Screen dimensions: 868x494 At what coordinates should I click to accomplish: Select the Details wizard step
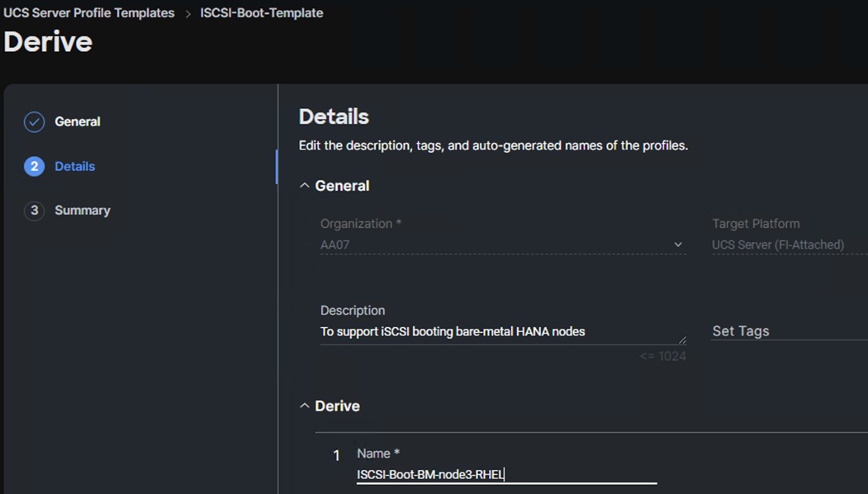[x=74, y=166]
